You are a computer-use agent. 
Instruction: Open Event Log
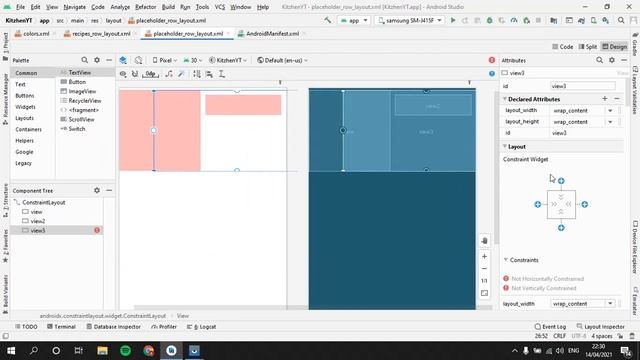(550, 327)
